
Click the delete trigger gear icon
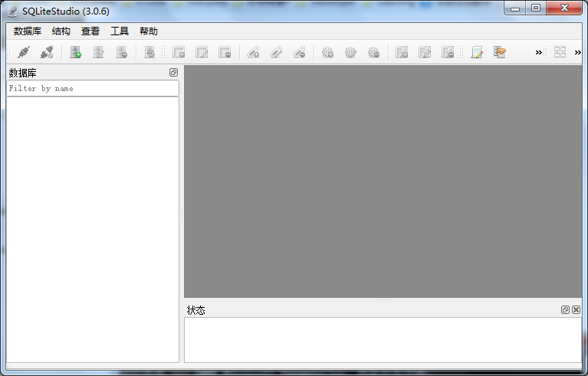point(373,52)
